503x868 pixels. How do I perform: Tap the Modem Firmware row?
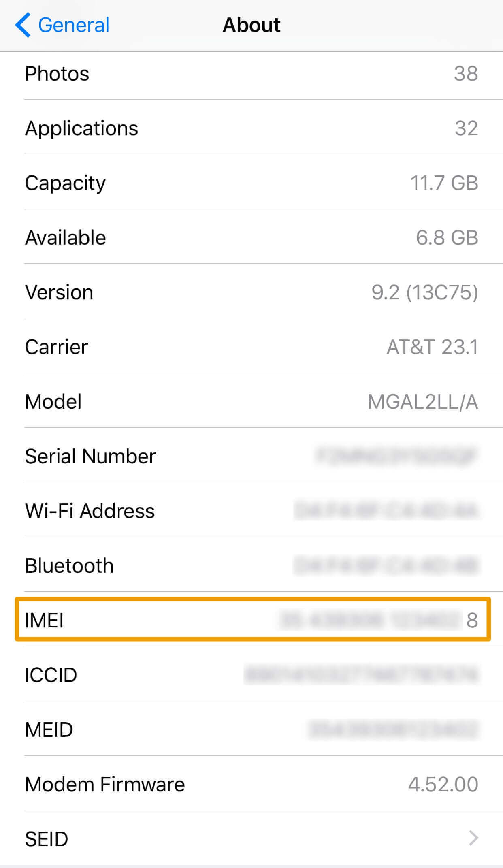coord(251,784)
